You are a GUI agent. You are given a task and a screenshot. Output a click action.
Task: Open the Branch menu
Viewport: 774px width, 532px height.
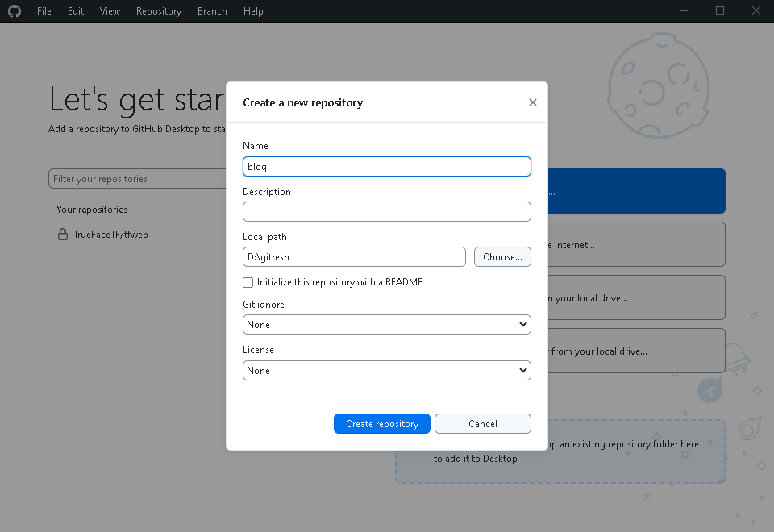tap(212, 11)
